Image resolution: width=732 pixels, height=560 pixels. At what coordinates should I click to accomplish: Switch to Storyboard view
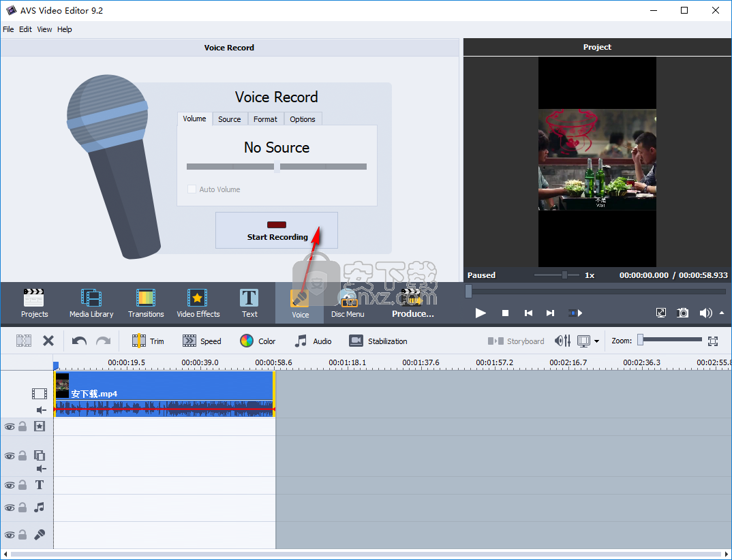tap(516, 341)
